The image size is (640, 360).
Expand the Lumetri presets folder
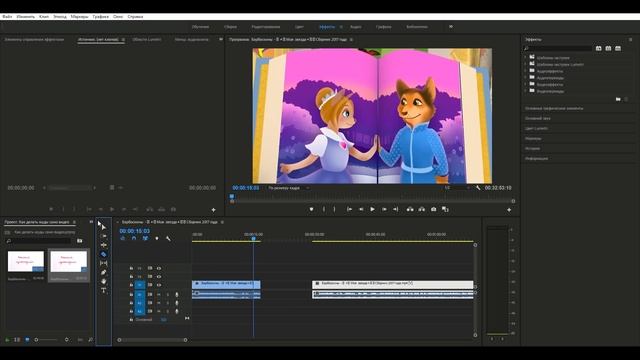pyautogui.click(x=525, y=64)
